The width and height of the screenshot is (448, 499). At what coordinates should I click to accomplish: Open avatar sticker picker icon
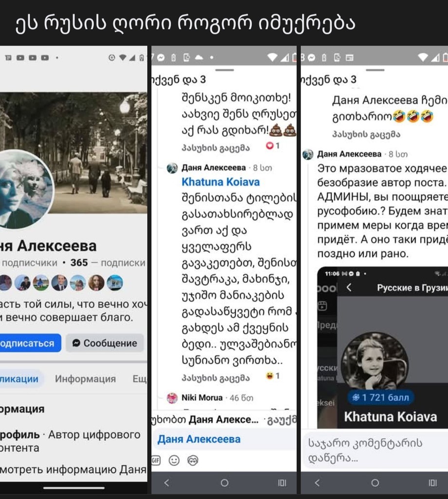193,461
